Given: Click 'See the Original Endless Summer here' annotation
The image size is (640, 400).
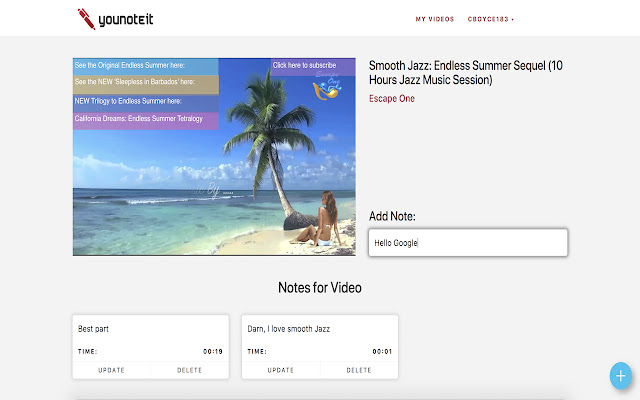Looking at the screenshot, I should coord(146,66).
